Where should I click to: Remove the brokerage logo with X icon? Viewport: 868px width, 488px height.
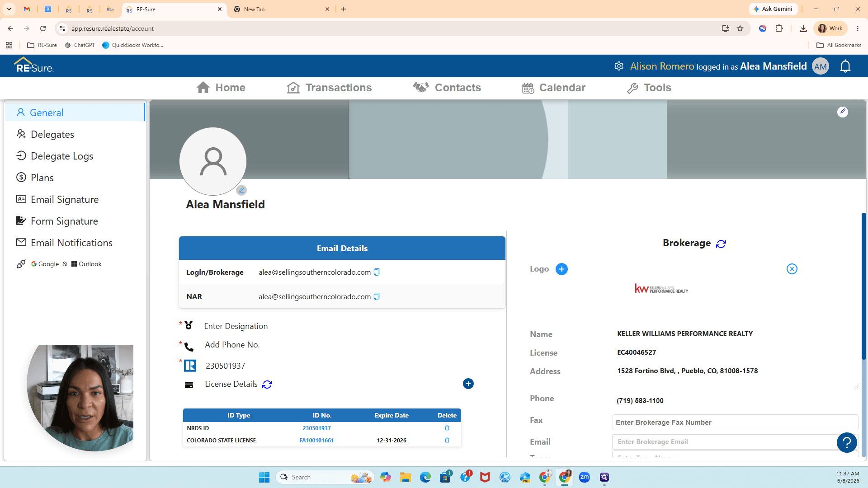pyautogui.click(x=792, y=269)
